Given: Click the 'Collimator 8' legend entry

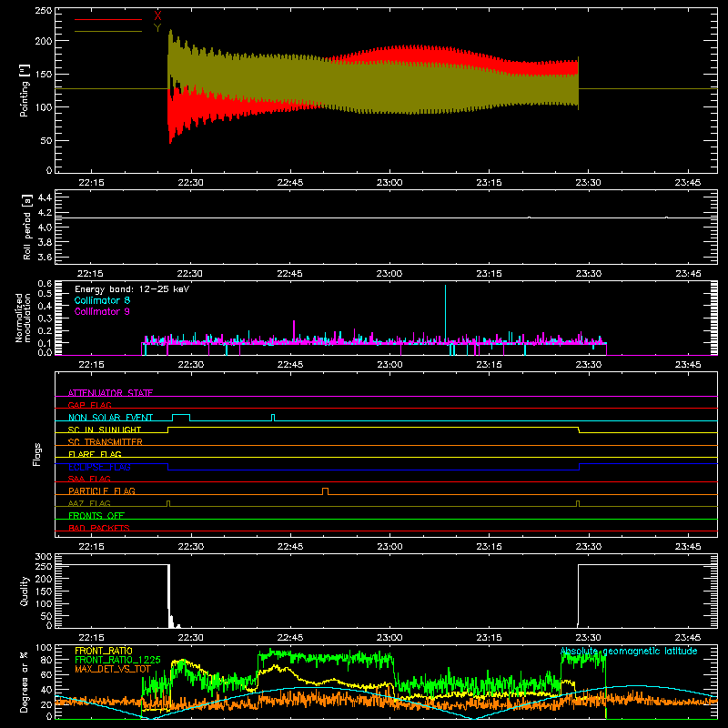Looking at the screenshot, I should pyautogui.click(x=102, y=300).
